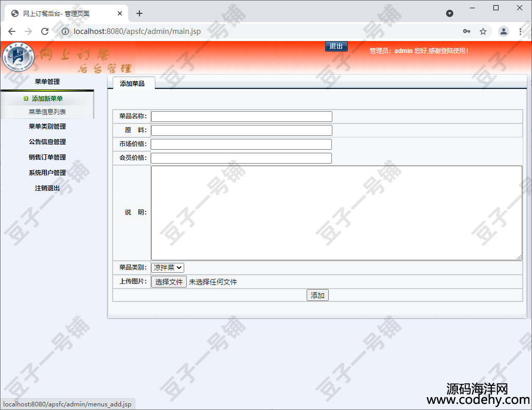
Task: Open Chrome three-dot menu
Action: [521, 31]
